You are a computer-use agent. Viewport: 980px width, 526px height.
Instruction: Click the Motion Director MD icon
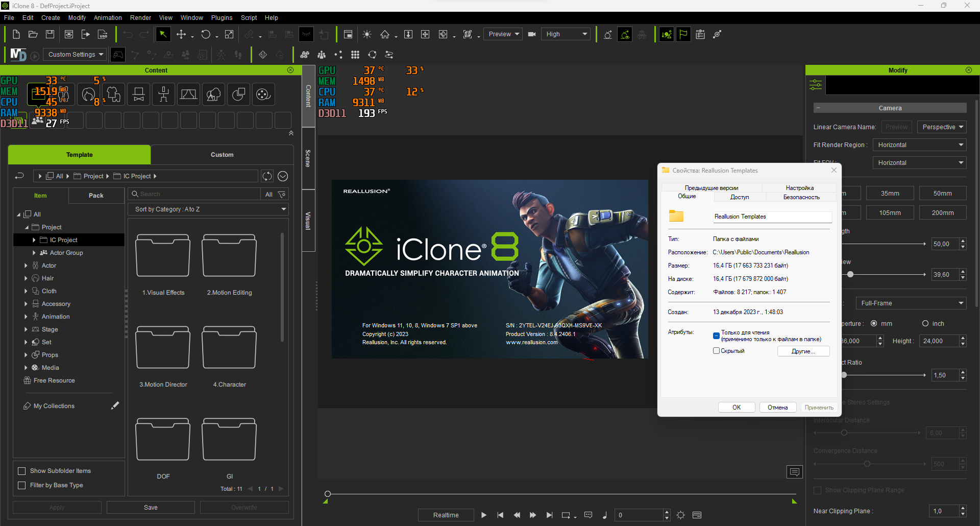point(18,54)
